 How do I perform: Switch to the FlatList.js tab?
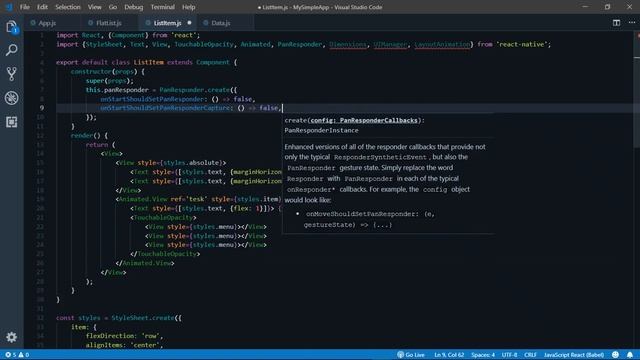tap(110, 23)
